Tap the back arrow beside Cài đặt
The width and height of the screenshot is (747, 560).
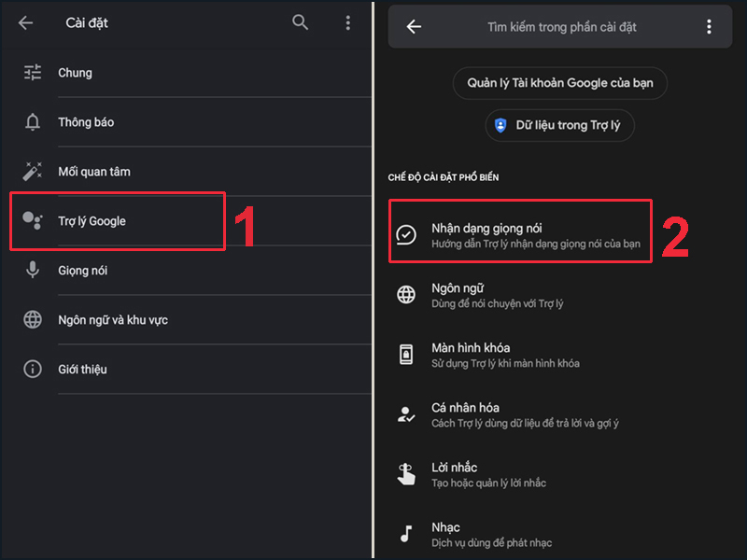pyautogui.click(x=26, y=22)
